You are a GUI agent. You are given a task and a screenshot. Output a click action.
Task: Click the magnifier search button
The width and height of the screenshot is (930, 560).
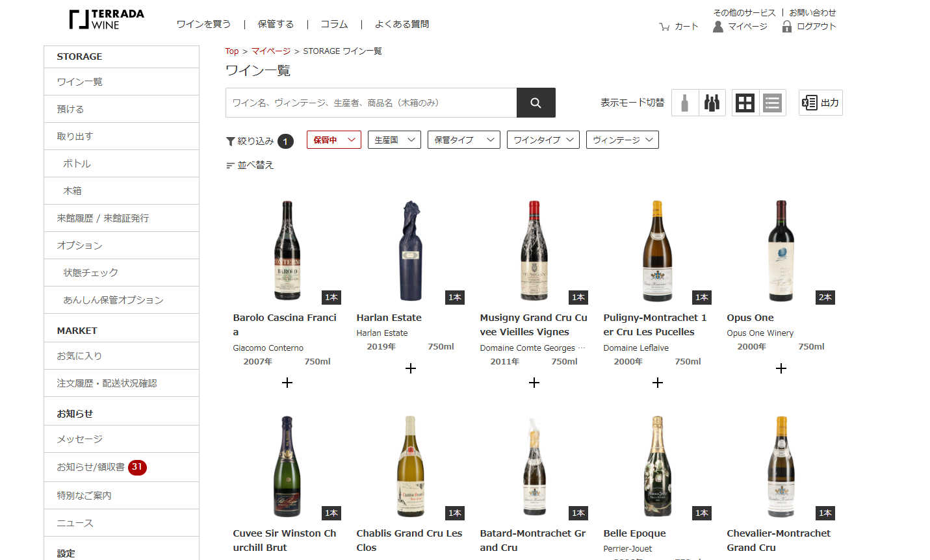point(536,103)
